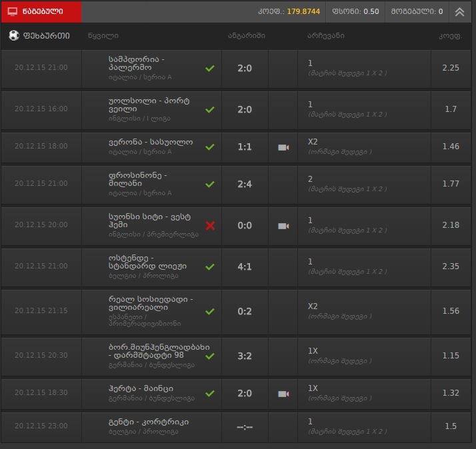Click 1X selection in ჰერტა row
Screen dimensions: 476x449
click(x=313, y=388)
